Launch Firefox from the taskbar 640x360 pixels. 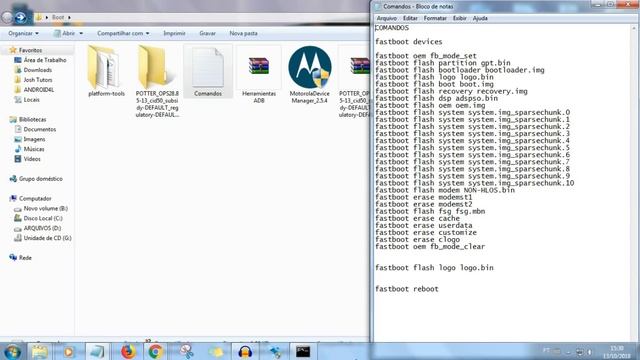(128, 352)
